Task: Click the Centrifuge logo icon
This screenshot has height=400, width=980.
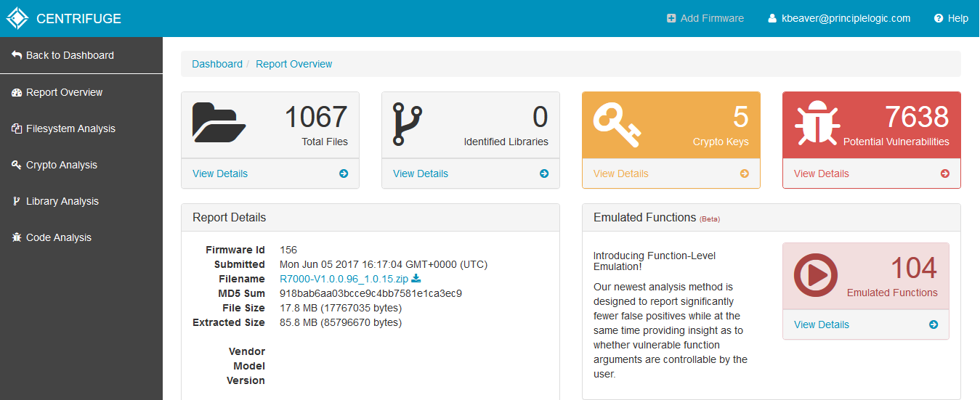Action: coord(17,18)
